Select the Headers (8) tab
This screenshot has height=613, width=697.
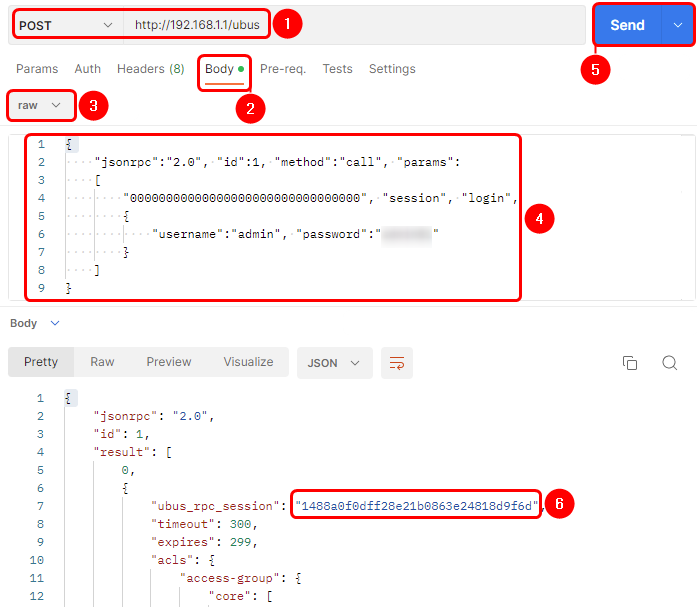pos(150,69)
